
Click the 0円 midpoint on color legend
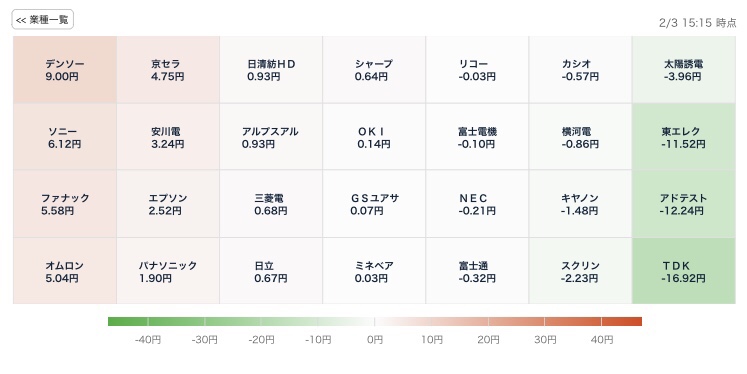(x=375, y=340)
